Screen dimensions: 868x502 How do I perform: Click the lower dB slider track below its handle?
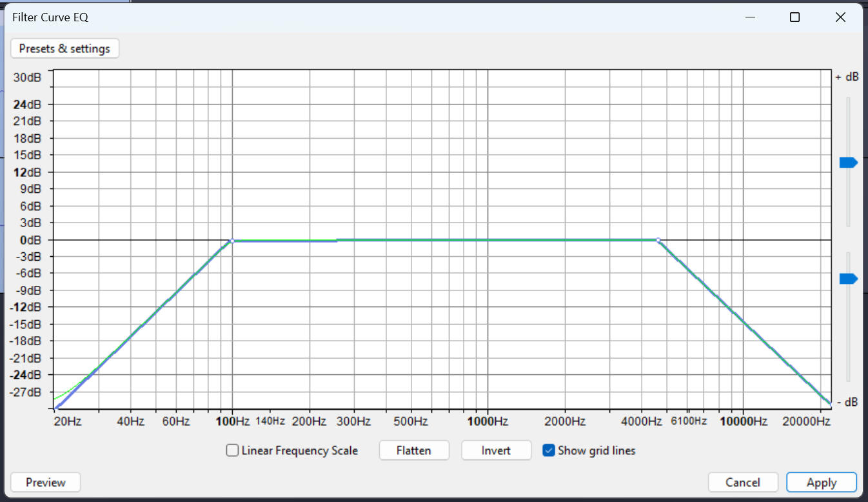tap(849, 336)
